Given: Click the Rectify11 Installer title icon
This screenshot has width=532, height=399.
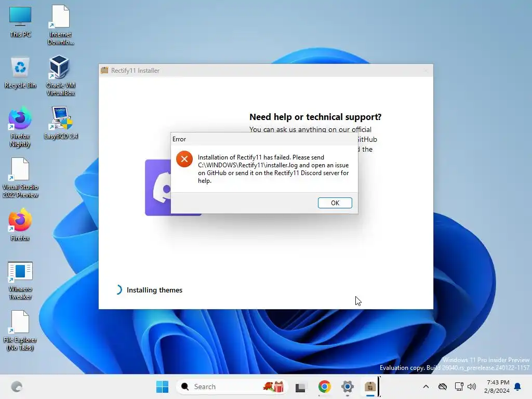Looking at the screenshot, I should pos(104,70).
